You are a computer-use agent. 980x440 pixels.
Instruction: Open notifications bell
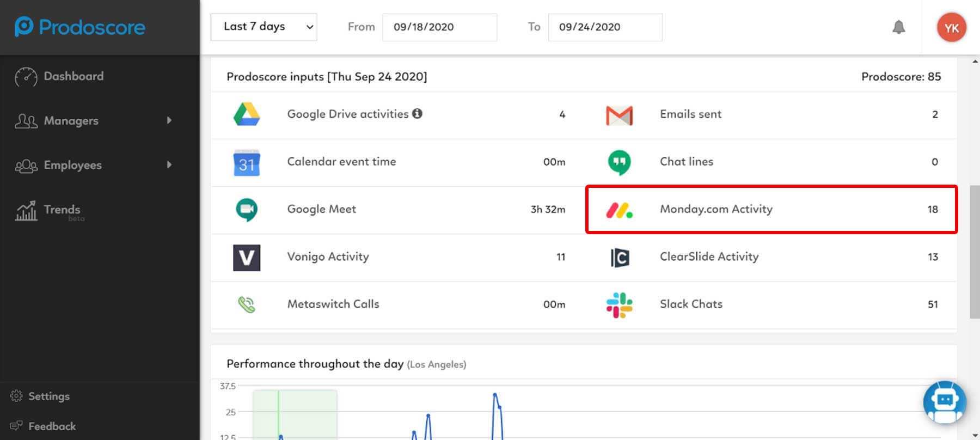[899, 27]
